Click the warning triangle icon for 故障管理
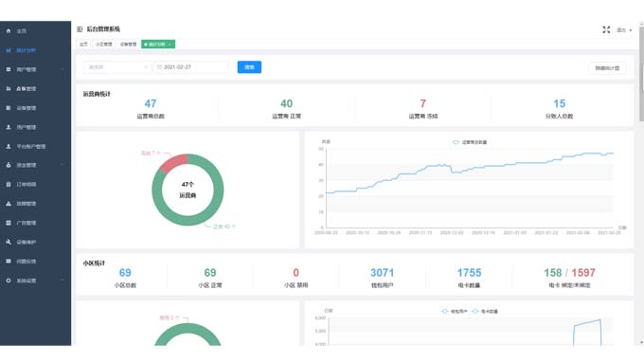Screen dimensions: 644x363 (x=9, y=204)
